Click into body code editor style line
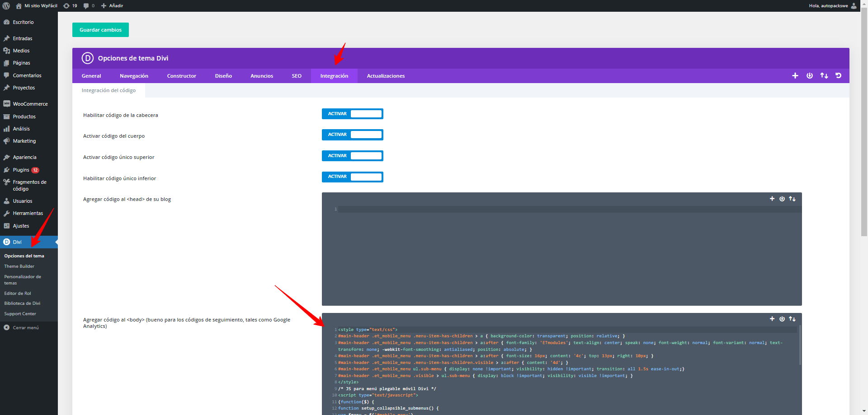Viewport: 868px width, 415px height. pyautogui.click(x=567, y=330)
